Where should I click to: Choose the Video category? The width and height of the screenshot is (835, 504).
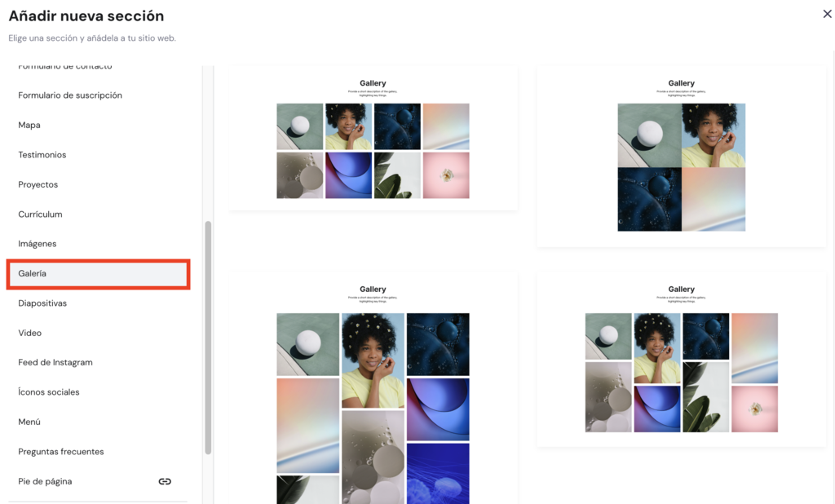[x=99, y=333]
